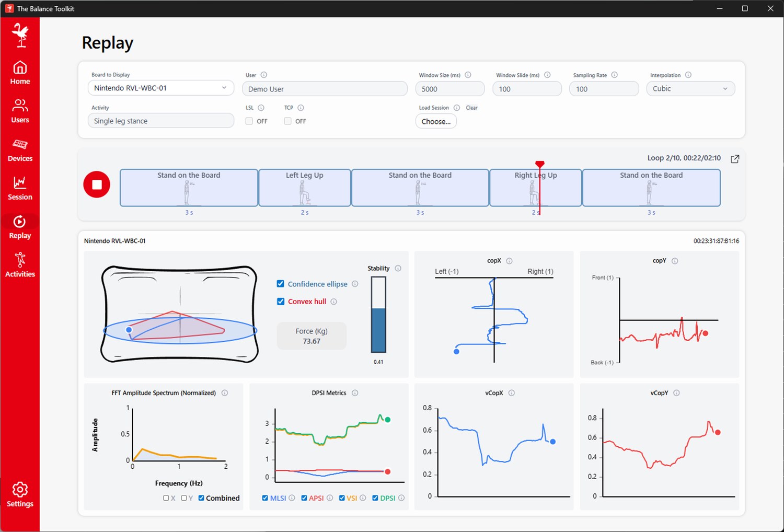Screen dimensions: 784x532
Task: Open the Users page
Action: pos(20,111)
